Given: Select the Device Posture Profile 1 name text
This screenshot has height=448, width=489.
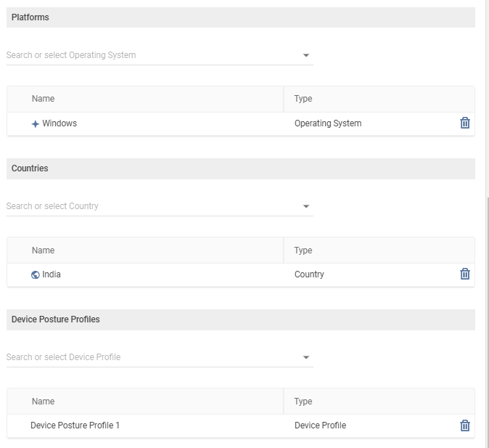Looking at the screenshot, I should click(75, 425).
